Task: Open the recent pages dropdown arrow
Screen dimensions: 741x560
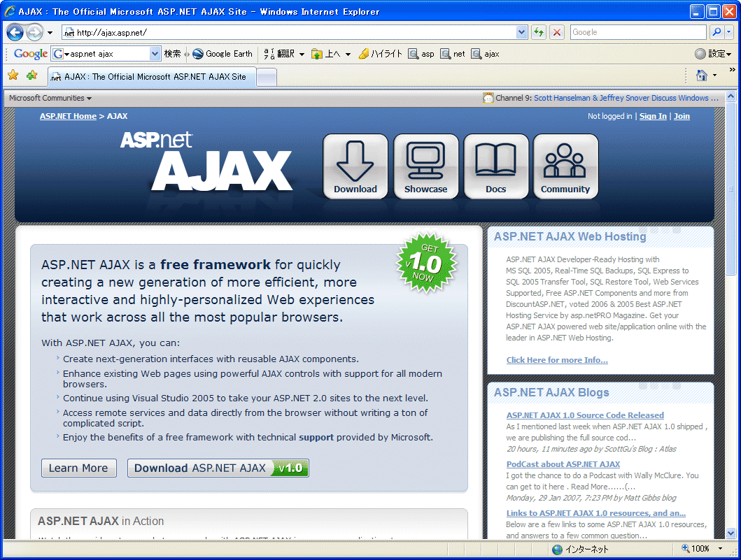Action: point(50,33)
